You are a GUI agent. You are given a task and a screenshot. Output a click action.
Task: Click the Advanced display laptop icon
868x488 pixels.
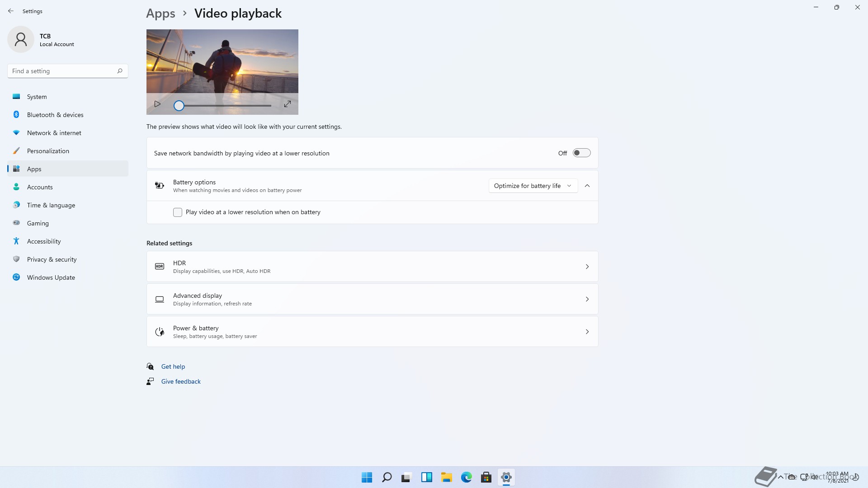tap(160, 299)
